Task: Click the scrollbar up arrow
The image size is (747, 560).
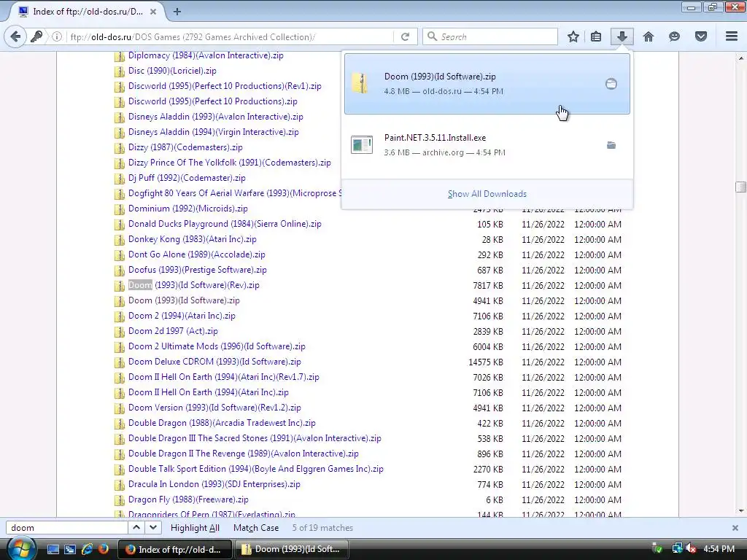Action: coord(741,58)
